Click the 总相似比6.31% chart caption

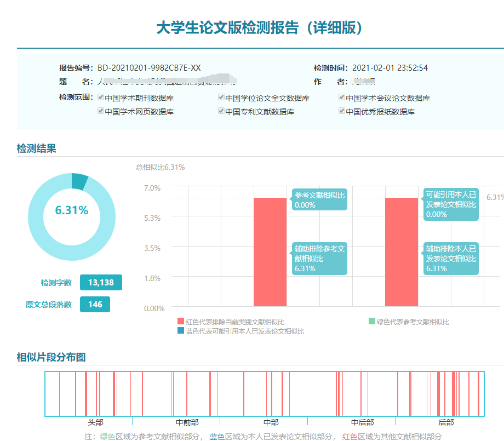160,167
